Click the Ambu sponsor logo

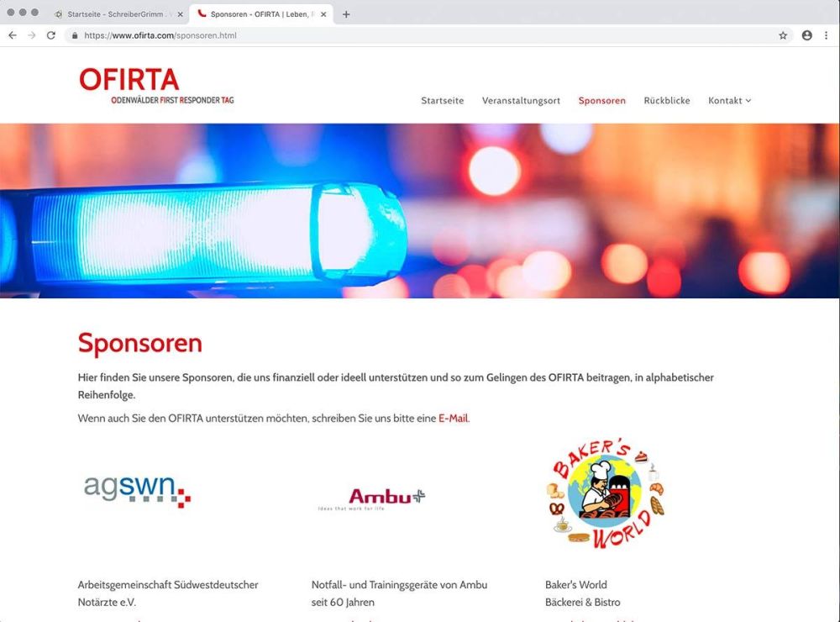[386, 497]
